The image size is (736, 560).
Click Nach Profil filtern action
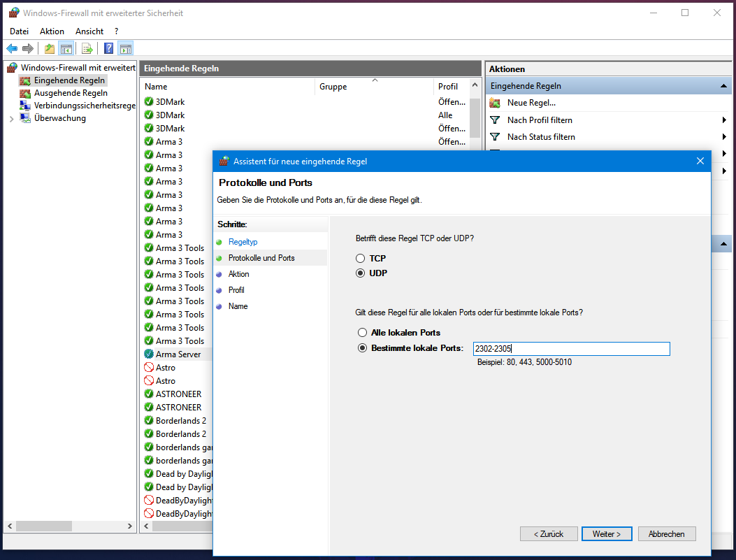click(x=540, y=120)
